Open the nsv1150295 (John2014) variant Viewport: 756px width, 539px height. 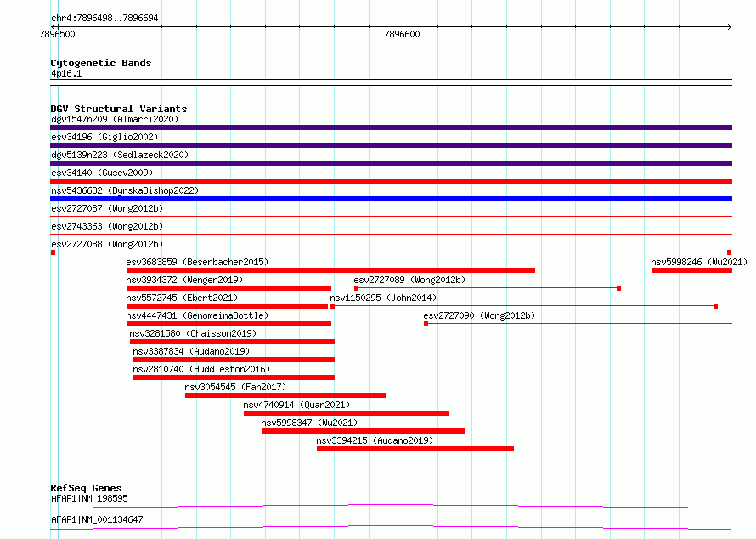point(383,298)
